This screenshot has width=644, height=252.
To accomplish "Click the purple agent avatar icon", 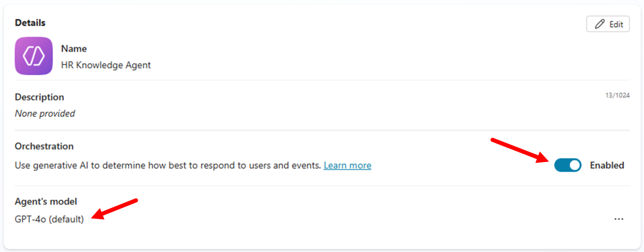I will click(x=34, y=56).
